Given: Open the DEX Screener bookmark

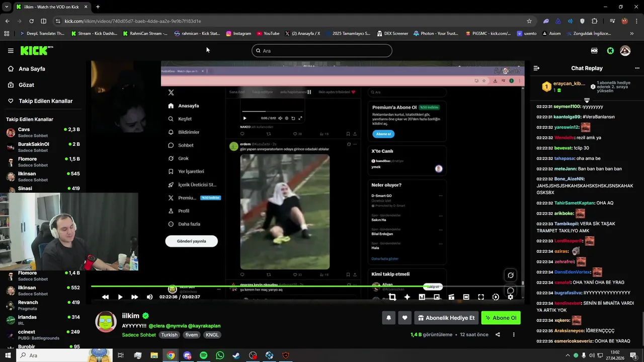Looking at the screenshot, I should click(391, 34).
